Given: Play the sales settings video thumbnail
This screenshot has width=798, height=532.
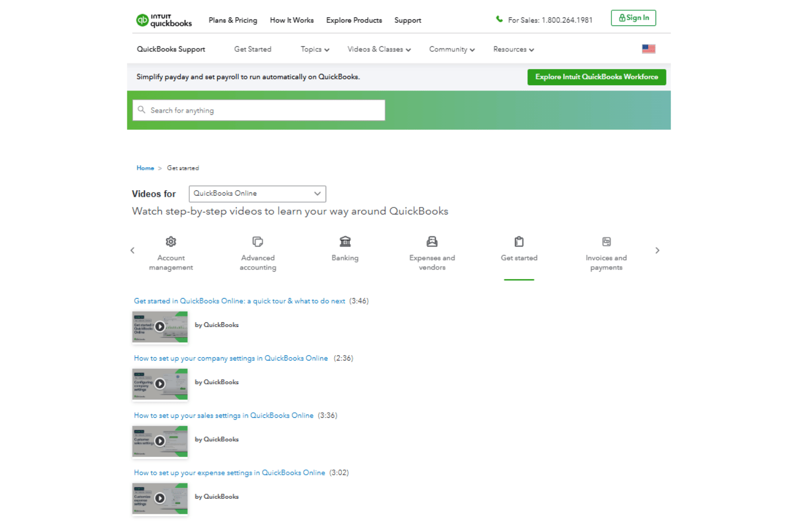Looking at the screenshot, I should [160, 441].
